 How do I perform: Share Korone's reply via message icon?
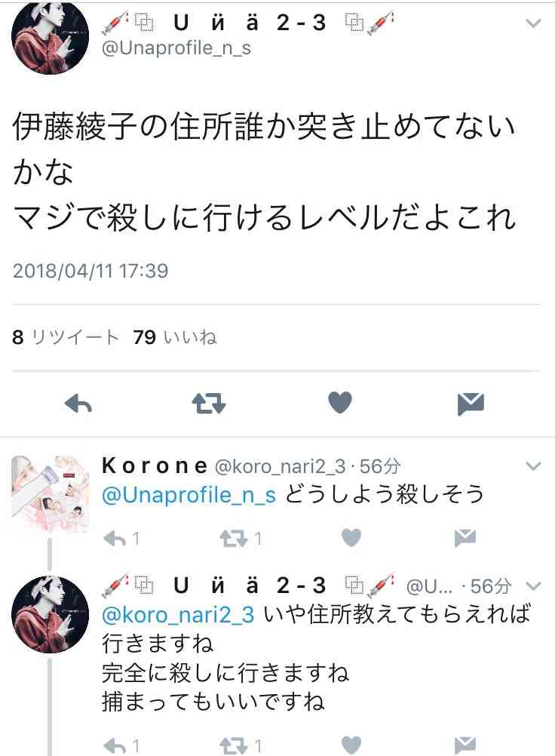point(465,539)
